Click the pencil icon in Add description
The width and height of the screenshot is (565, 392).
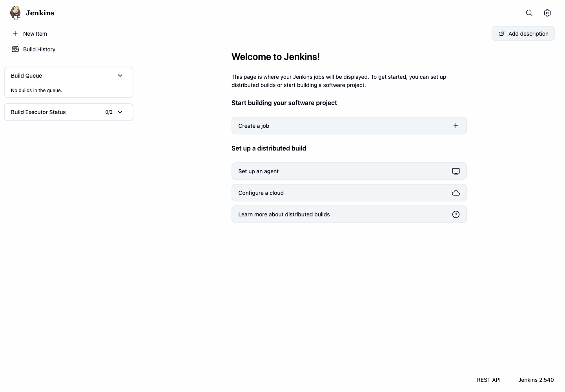click(501, 33)
